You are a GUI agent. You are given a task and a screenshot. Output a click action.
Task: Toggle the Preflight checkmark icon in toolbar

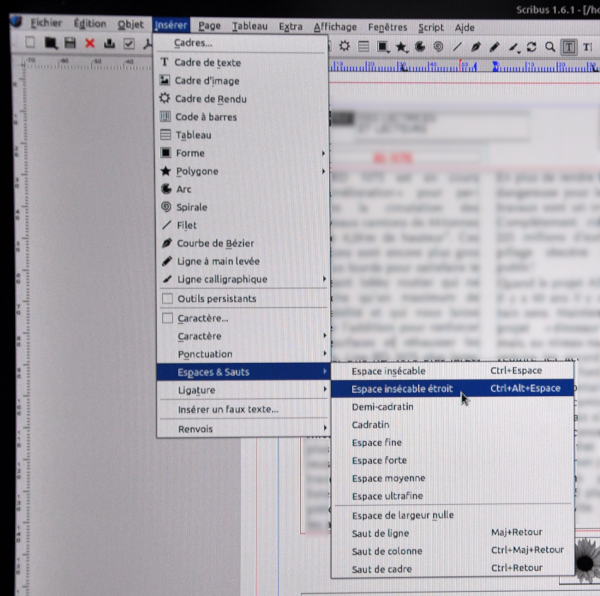coord(129,44)
